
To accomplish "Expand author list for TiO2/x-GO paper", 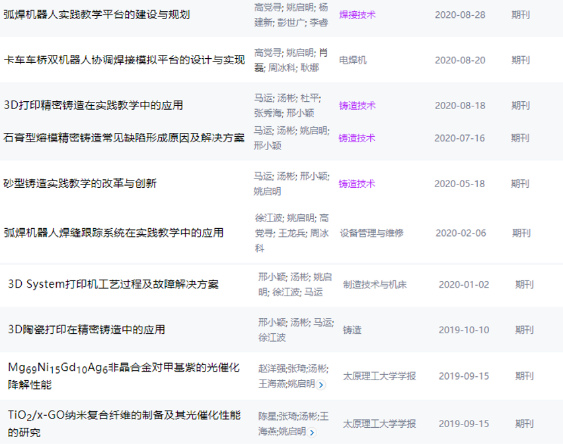I will [x=312, y=432].
